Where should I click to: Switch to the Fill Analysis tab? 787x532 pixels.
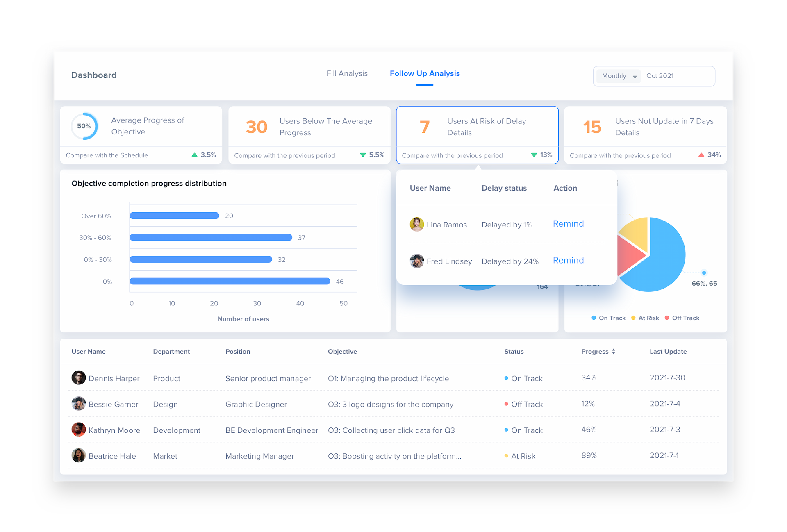coord(347,73)
